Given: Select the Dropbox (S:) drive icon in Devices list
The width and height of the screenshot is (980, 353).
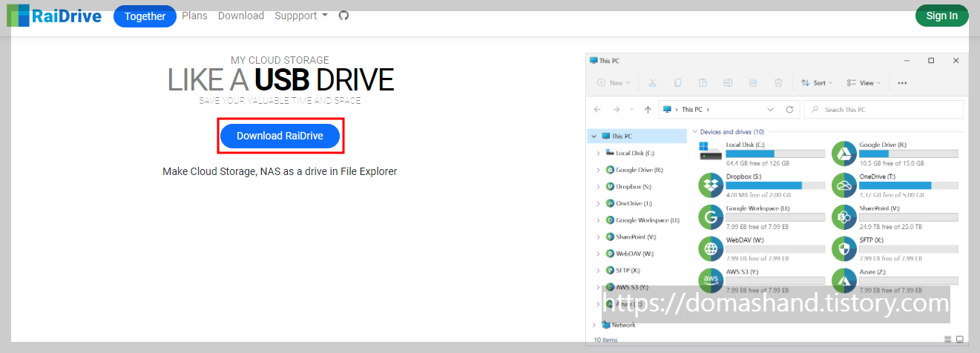Looking at the screenshot, I should tap(711, 185).
